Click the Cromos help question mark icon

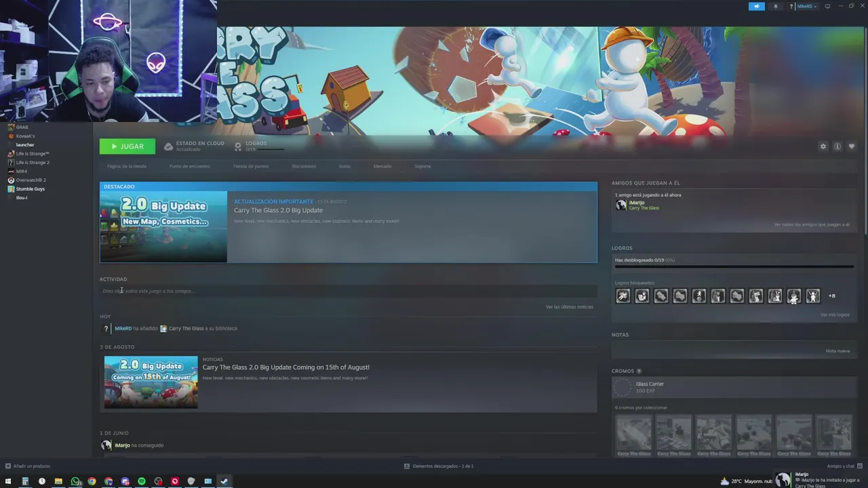tap(639, 371)
